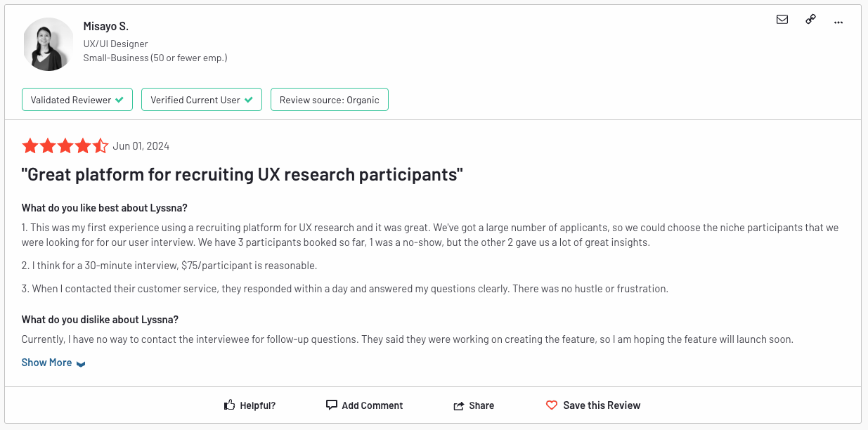Click the star rating display

coord(65,146)
